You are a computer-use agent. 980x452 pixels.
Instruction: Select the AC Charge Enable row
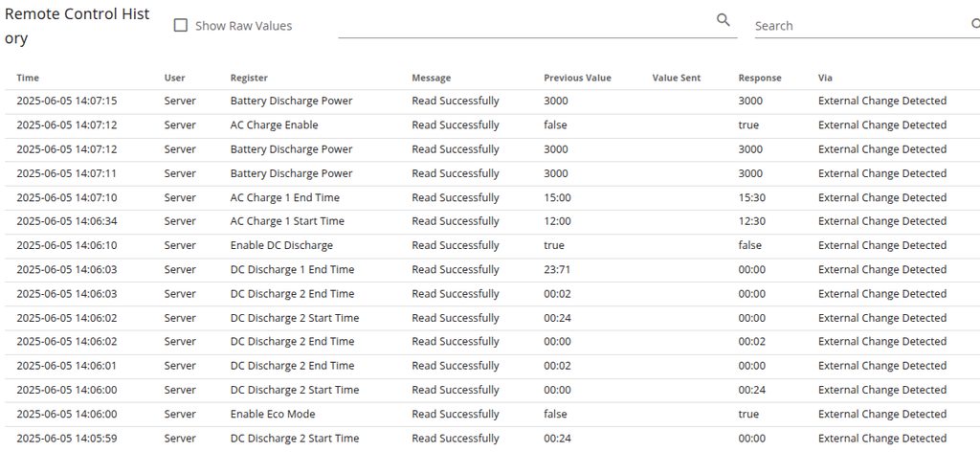click(274, 125)
